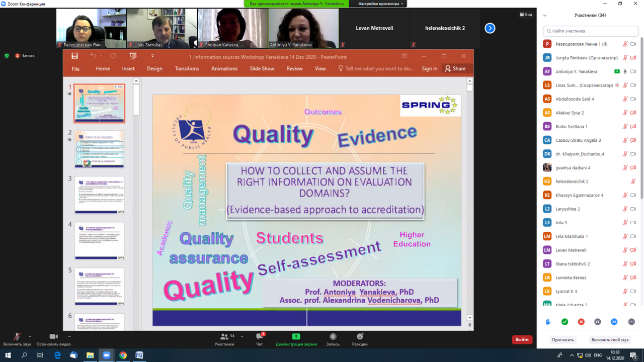Click the red 'no' cross reaction
The height and width of the screenshot is (362, 644).
pyautogui.click(x=581, y=322)
